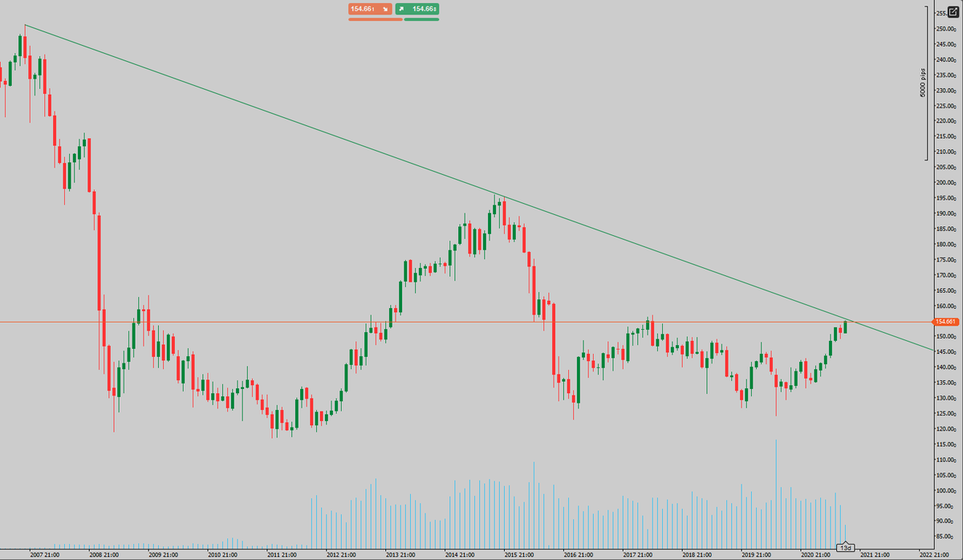The height and width of the screenshot is (560, 963).
Task: Click the orange sentiment bar under sell price
Action: click(375, 18)
